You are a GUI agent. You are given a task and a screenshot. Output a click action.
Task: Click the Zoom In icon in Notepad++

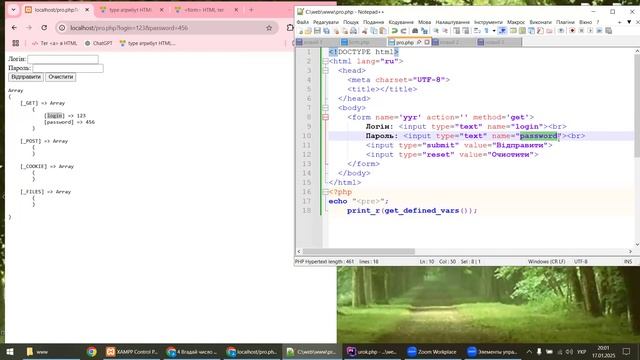point(436,31)
